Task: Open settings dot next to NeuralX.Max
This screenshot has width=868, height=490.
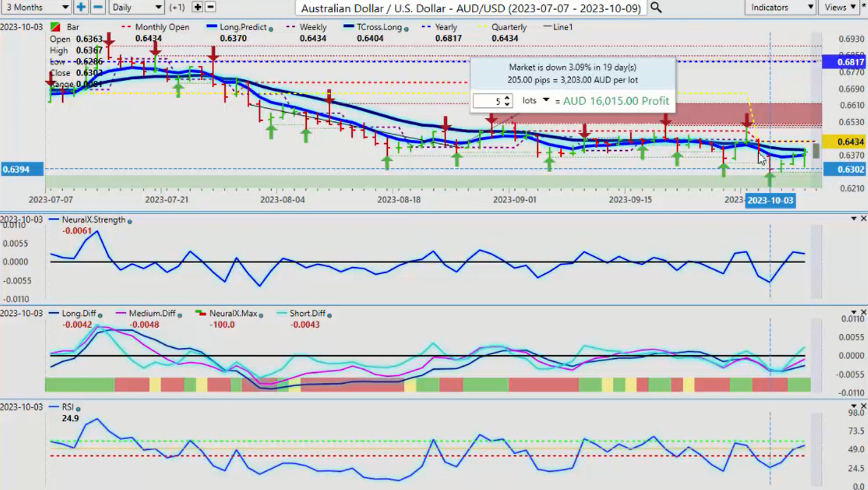Action: [262, 314]
